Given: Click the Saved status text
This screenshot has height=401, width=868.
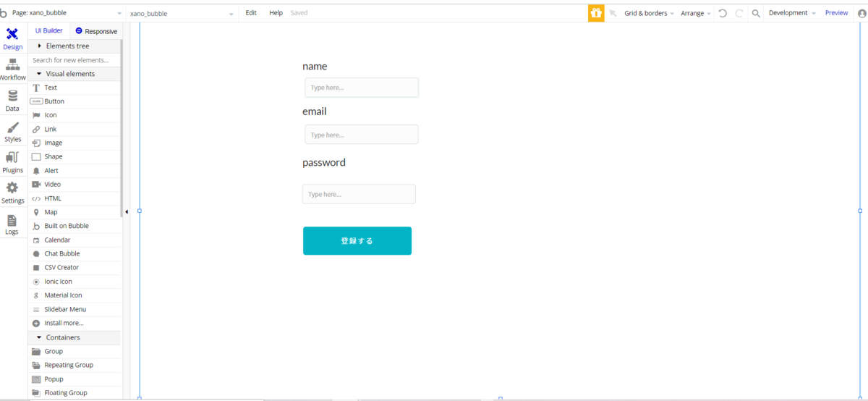Looking at the screenshot, I should [299, 13].
